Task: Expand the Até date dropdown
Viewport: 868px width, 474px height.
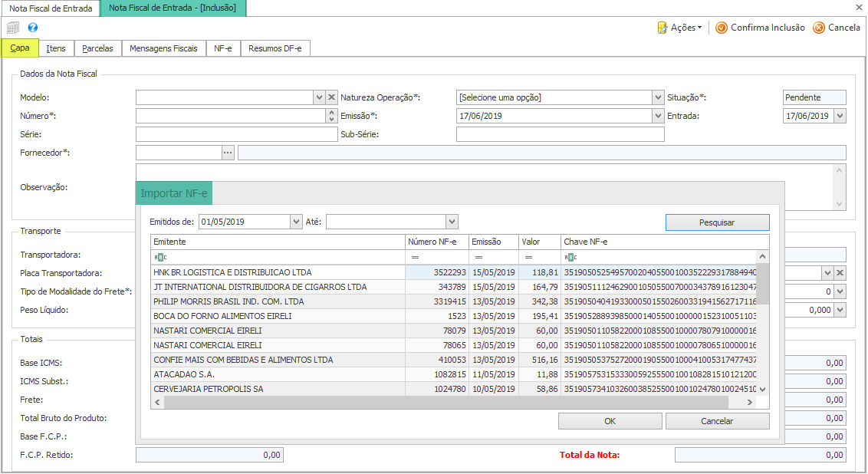Action: coord(452,222)
